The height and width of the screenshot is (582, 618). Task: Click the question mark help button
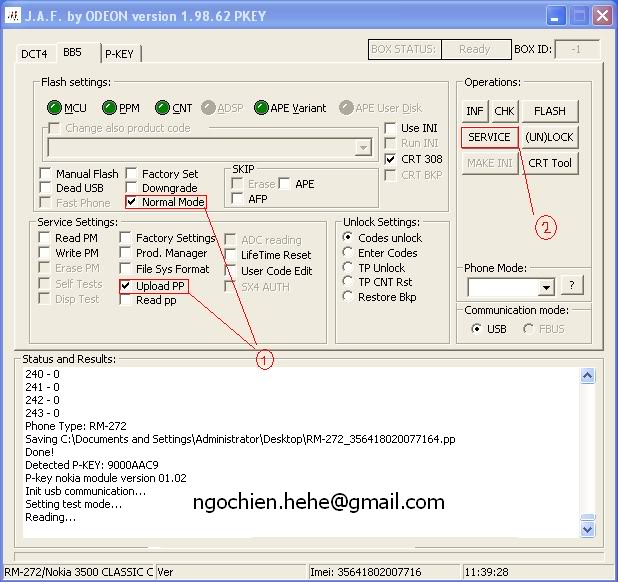click(571, 286)
